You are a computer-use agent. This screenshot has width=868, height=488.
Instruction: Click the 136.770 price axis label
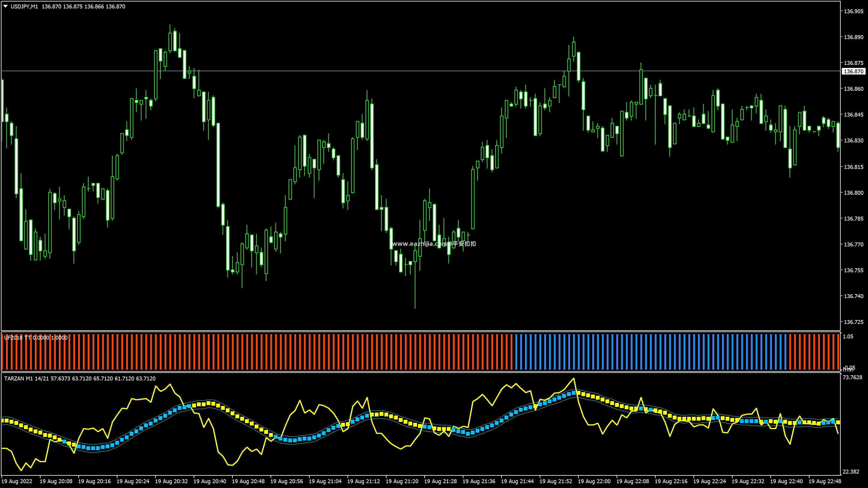(x=854, y=244)
